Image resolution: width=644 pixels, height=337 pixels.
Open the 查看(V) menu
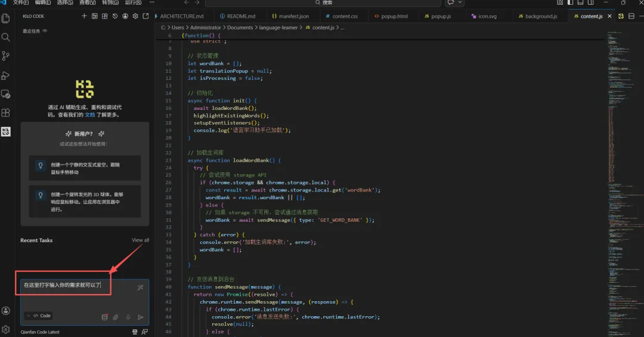coord(88,2)
